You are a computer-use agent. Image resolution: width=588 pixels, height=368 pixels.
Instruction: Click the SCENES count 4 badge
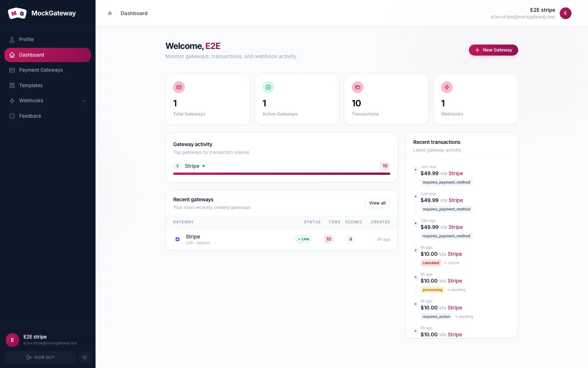click(x=351, y=239)
